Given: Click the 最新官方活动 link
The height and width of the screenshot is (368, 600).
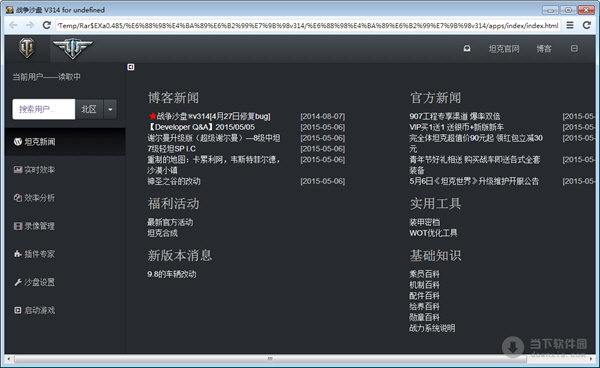Looking at the screenshot, I should [x=170, y=222].
